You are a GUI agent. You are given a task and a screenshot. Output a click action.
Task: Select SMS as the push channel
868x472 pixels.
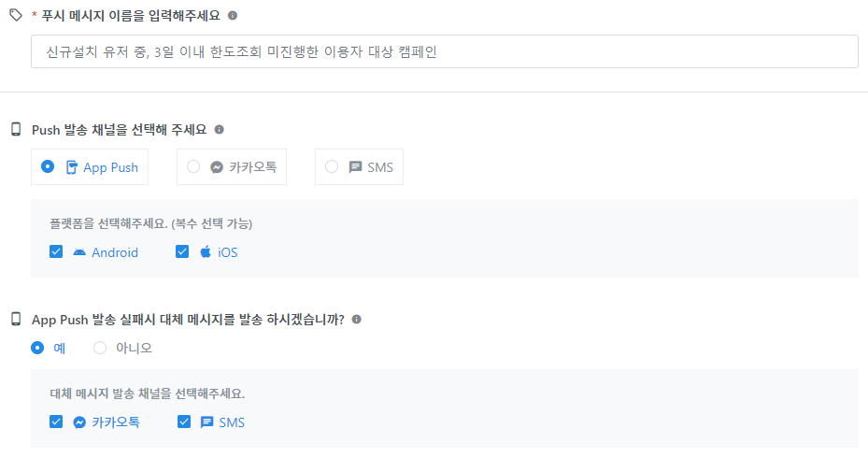tap(332, 166)
